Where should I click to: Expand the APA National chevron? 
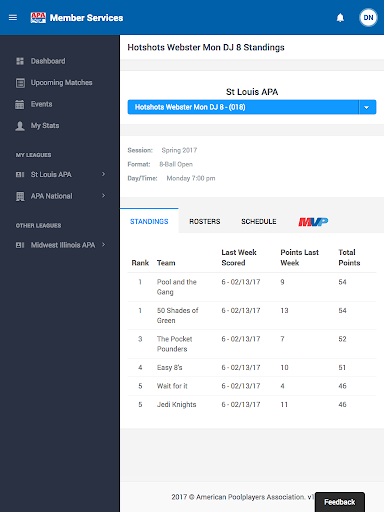[x=103, y=196]
